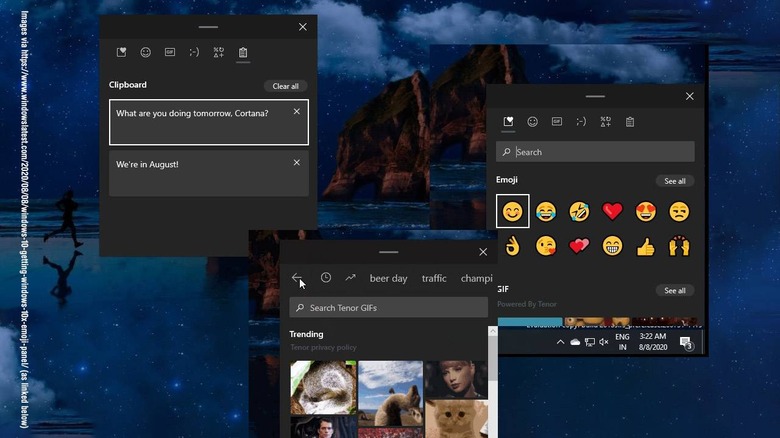Close the GIF panel
Viewport: 780px width, 438px height.
click(x=483, y=252)
